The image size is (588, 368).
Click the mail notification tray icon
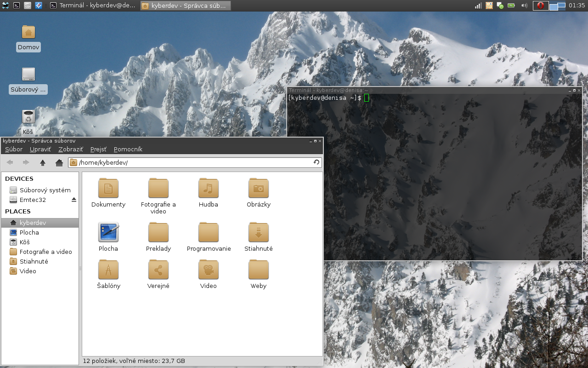click(x=489, y=6)
